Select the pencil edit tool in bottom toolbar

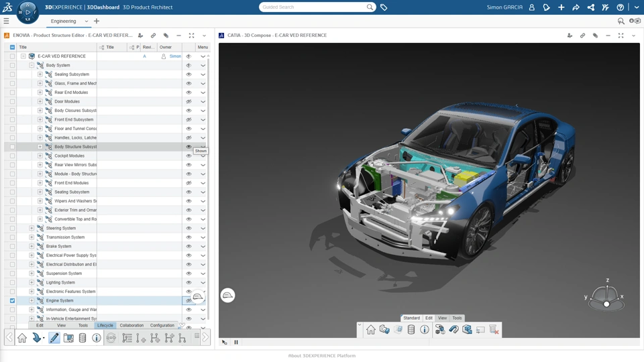coord(54,338)
